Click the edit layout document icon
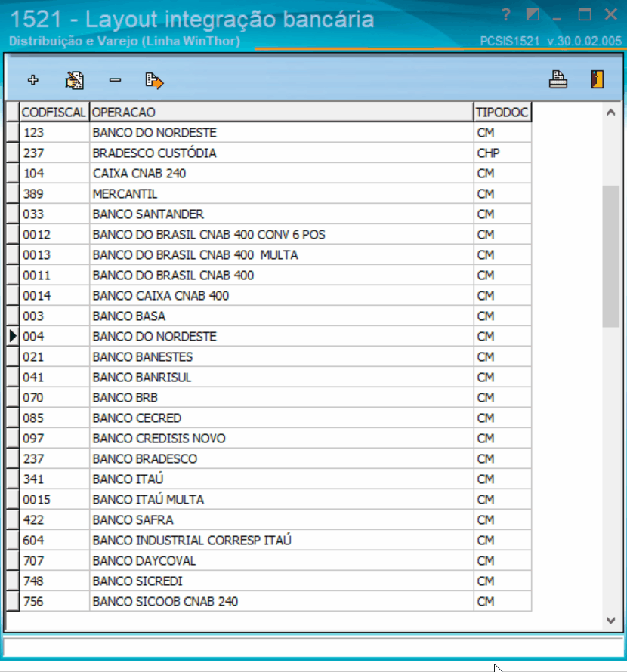Image resolution: width=627 pixels, height=672 pixels. (x=74, y=80)
